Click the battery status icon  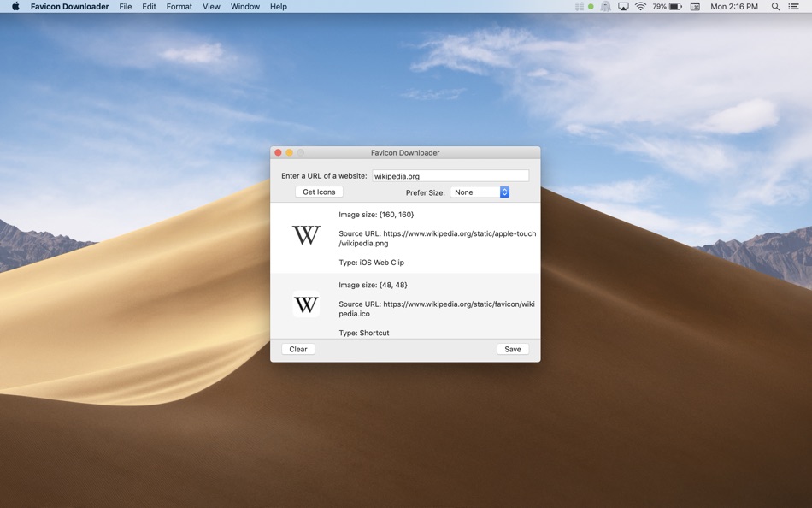675,6
